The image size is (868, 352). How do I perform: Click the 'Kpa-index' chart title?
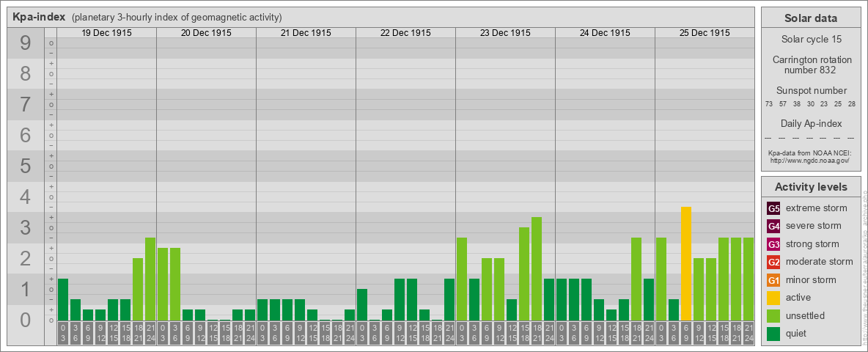coord(40,17)
